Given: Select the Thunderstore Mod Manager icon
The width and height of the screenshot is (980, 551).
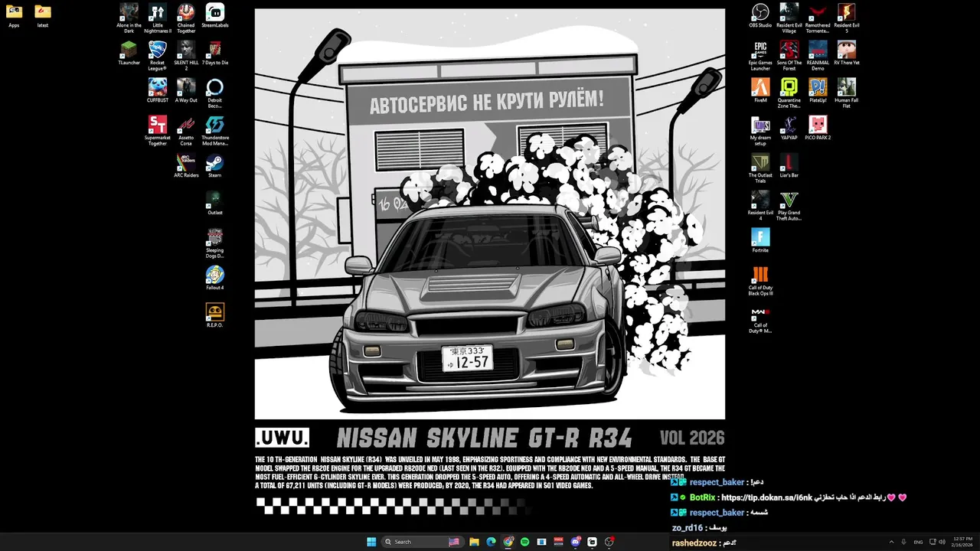Looking at the screenshot, I should click(215, 131).
